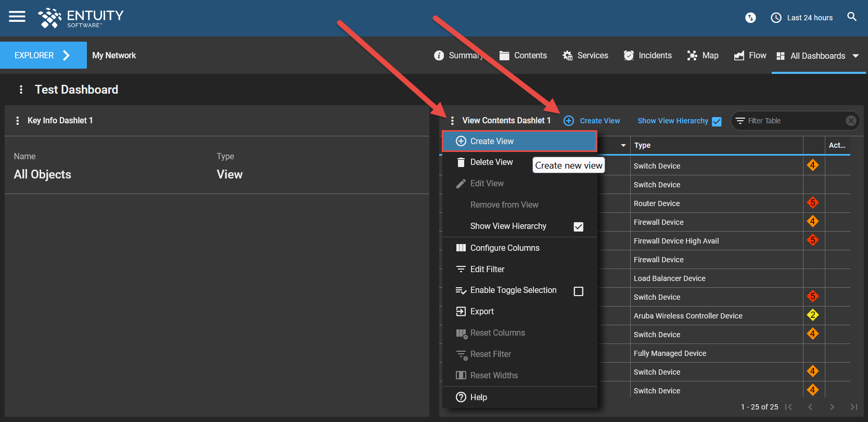Go to the previous table page
The image size is (868, 422).
[810, 407]
